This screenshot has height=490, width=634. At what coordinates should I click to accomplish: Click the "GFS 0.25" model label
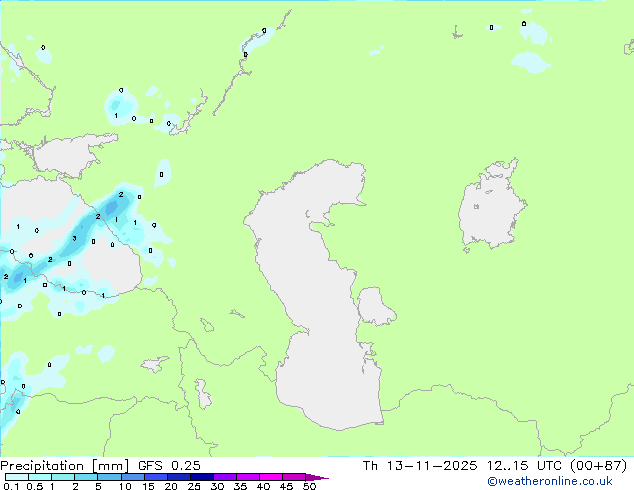[x=169, y=466]
